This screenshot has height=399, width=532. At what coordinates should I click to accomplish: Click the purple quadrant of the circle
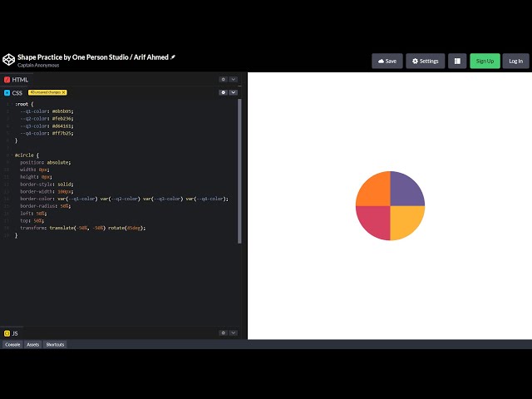[x=406, y=190]
